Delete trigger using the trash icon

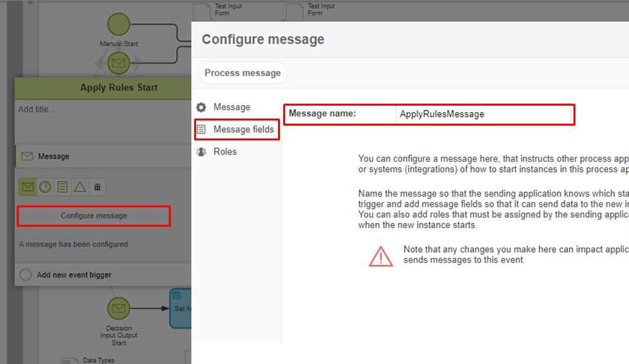(97, 187)
